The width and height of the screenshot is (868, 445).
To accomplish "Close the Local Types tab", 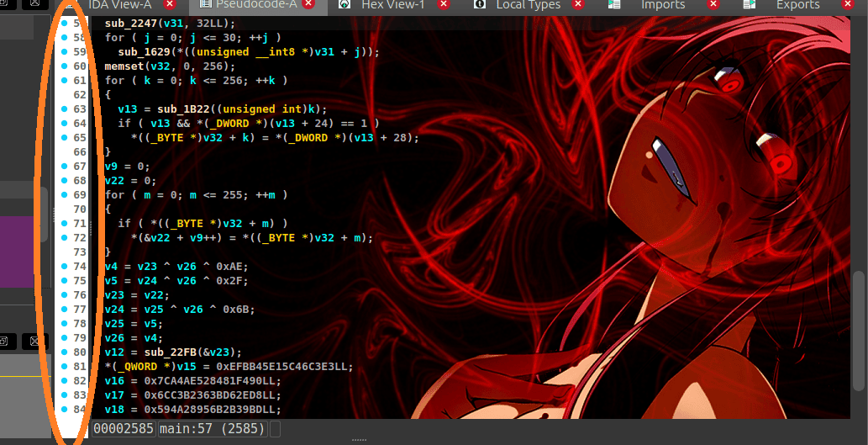I will point(578,4).
